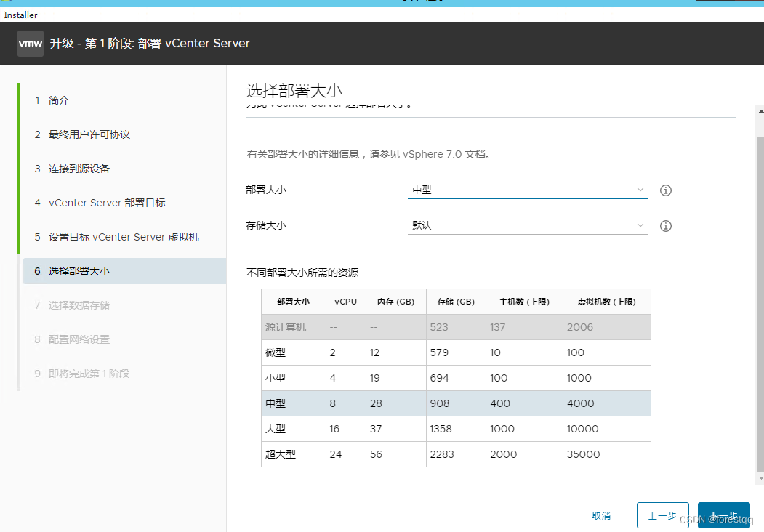This screenshot has width=764, height=532.
Task: Click the 小型 row label
Action: pyautogui.click(x=276, y=378)
